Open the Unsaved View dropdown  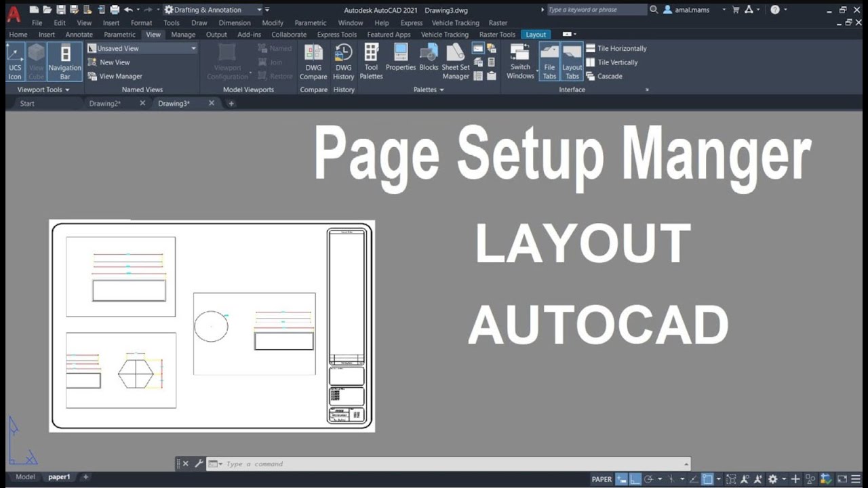pos(142,48)
